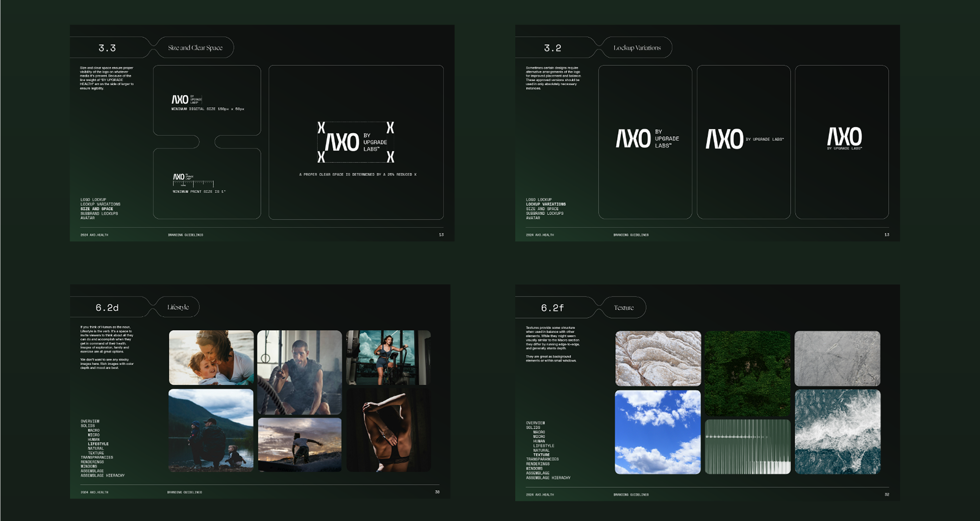
Task: Click the AXO logo with byline underneath on slide 3.2
Action: [845, 138]
